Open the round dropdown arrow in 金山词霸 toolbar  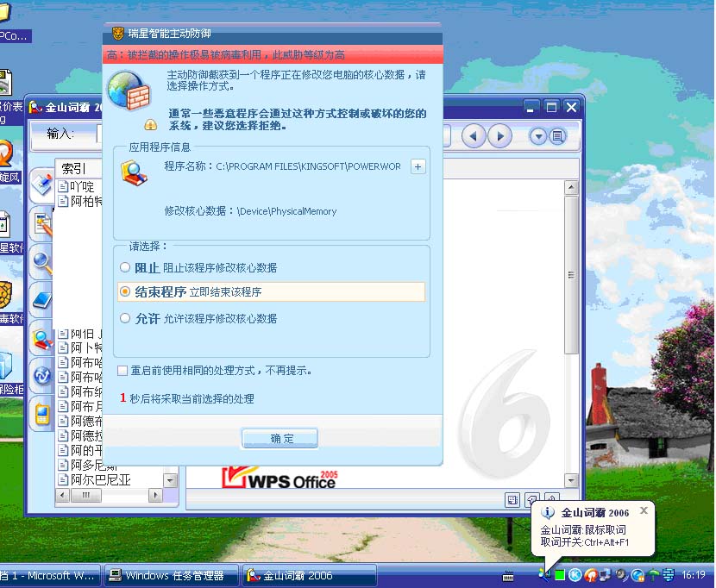point(538,136)
